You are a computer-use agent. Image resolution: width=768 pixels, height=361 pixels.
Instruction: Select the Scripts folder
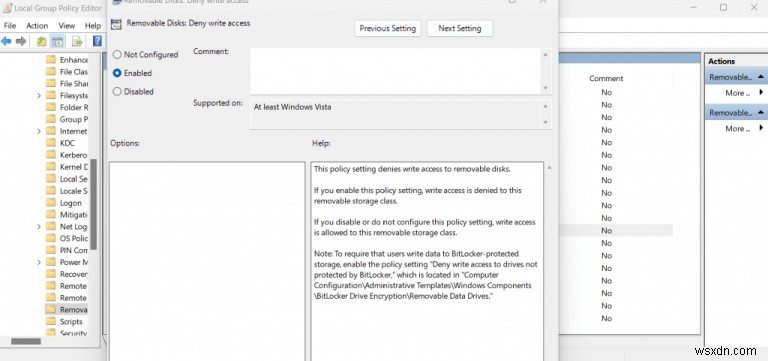[64, 321]
